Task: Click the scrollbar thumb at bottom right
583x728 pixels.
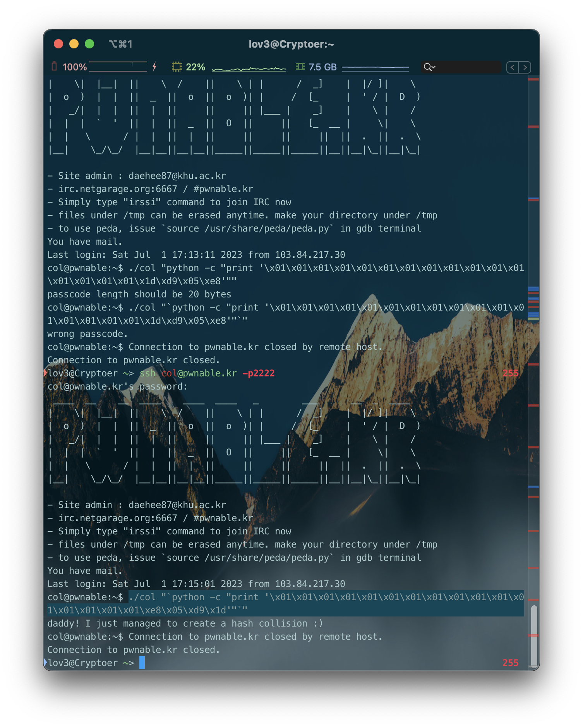Action: pos(534,635)
